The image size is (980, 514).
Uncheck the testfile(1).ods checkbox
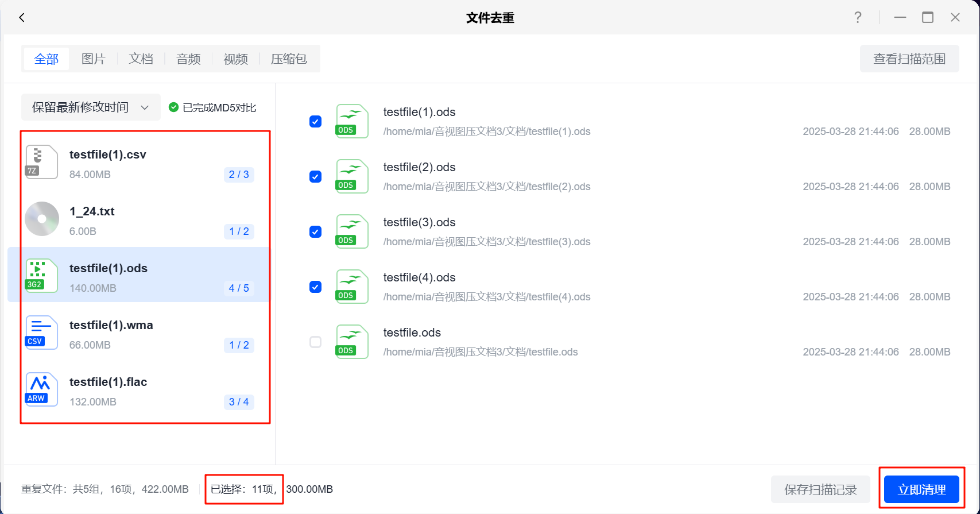pos(315,121)
